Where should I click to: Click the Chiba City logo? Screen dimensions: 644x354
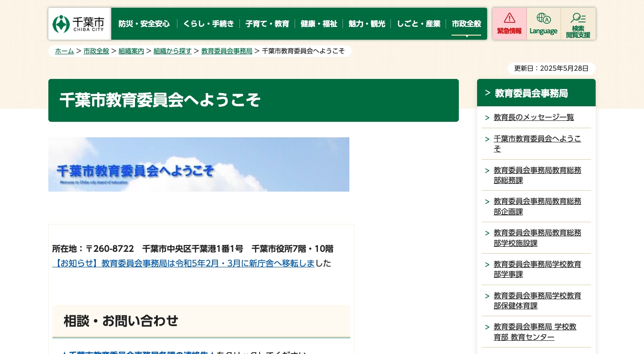coord(79,24)
